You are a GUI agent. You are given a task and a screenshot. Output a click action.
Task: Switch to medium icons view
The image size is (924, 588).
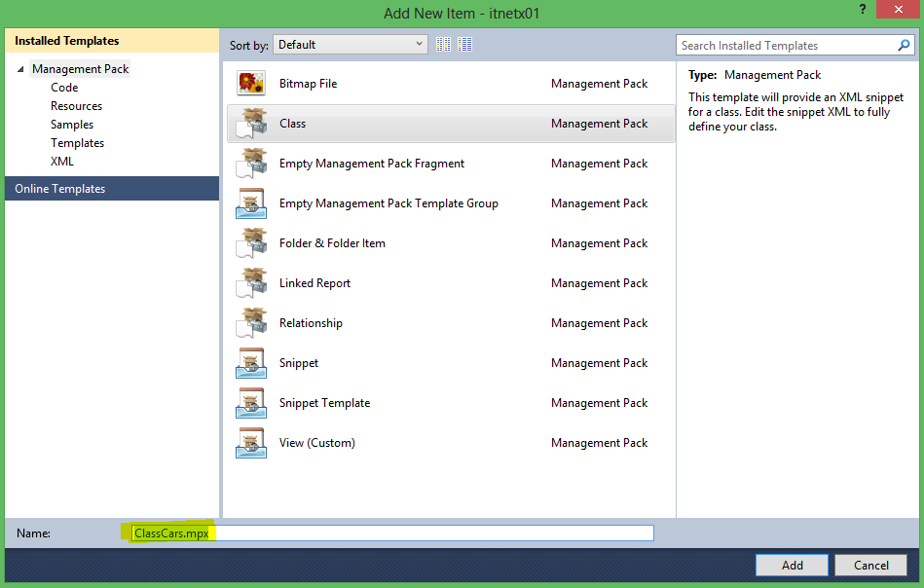pos(465,45)
